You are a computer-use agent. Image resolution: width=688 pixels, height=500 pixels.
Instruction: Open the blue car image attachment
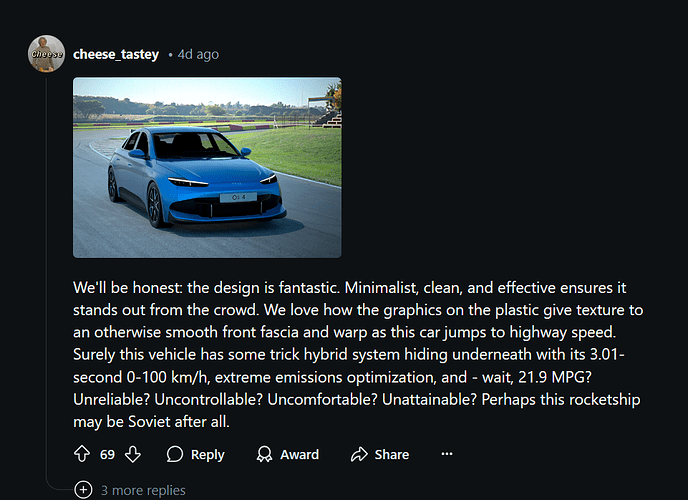pyautogui.click(x=207, y=168)
